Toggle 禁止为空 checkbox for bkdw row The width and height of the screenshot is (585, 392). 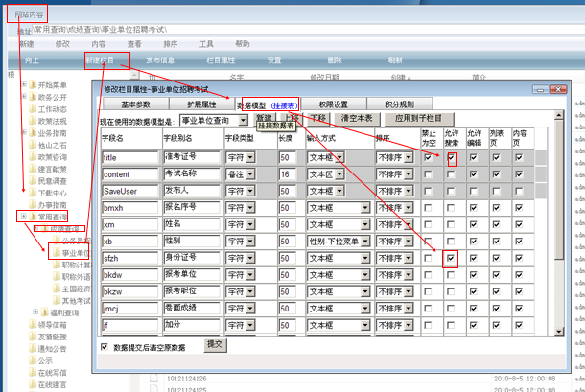point(429,275)
